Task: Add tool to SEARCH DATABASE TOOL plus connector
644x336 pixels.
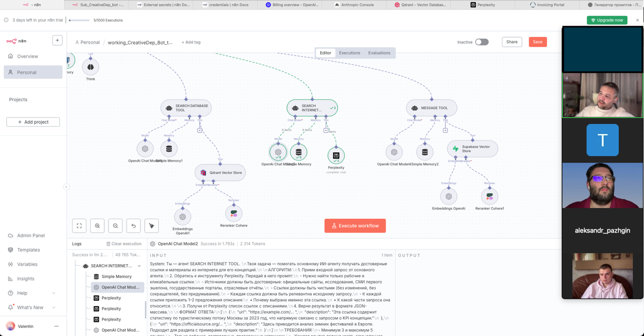Action: tap(200, 130)
